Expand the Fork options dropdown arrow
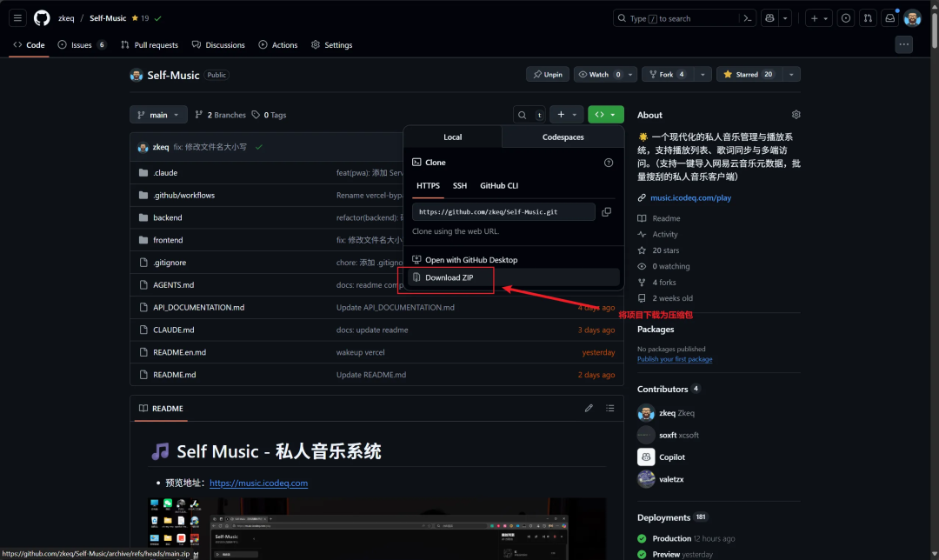 [x=703, y=74]
